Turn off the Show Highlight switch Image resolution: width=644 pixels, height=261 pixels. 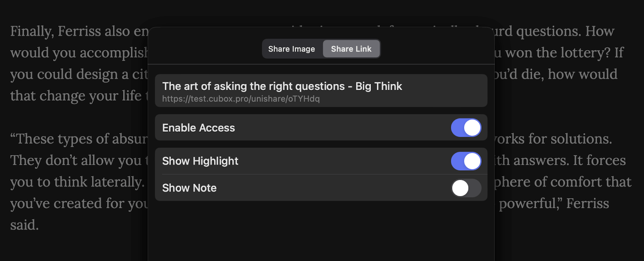coord(466,161)
